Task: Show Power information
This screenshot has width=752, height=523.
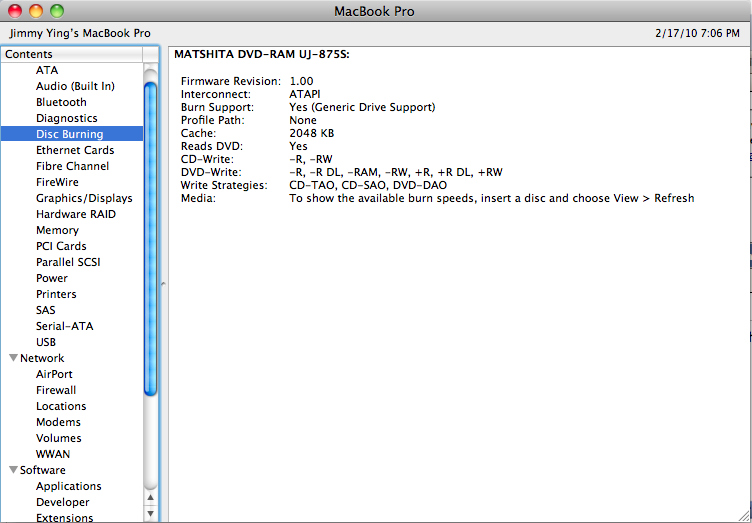Action: (52, 278)
